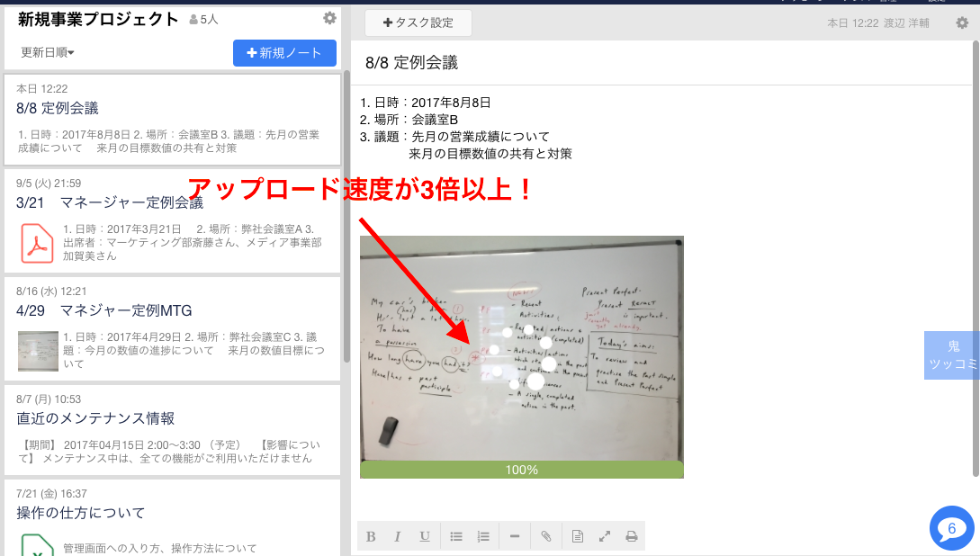Open the left panel settings gear
Screen dimensions: 980x556
pos(329,17)
